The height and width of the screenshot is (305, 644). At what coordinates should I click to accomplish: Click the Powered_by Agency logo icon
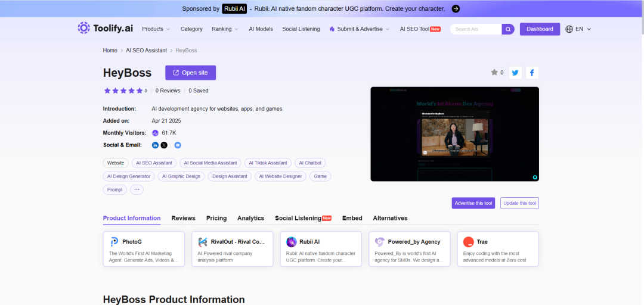(380, 242)
